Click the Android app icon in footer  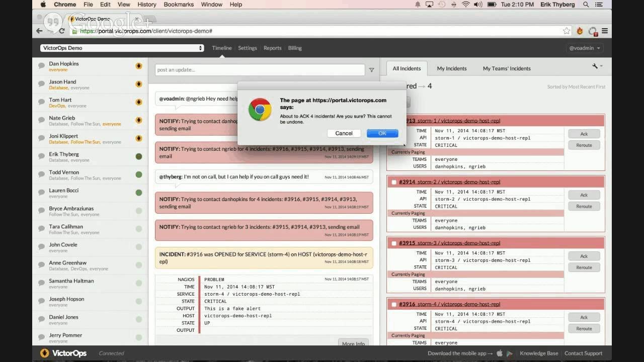point(509,353)
